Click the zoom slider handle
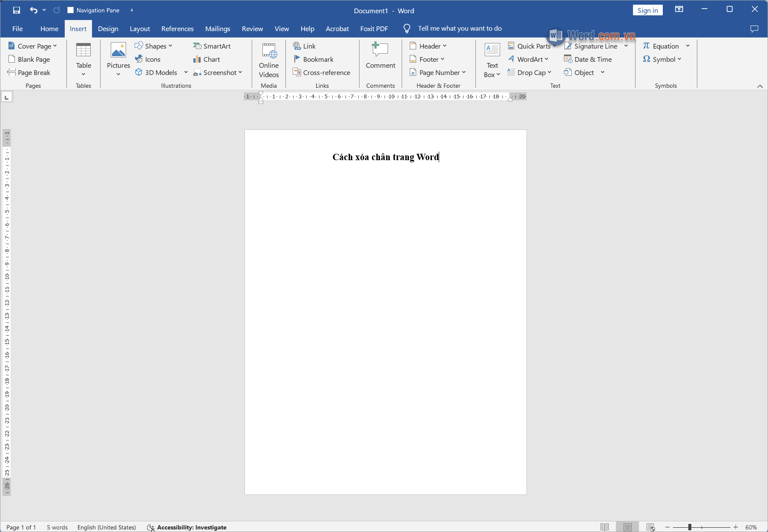The width and height of the screenshot is (768, 532). tap(690, 527)
